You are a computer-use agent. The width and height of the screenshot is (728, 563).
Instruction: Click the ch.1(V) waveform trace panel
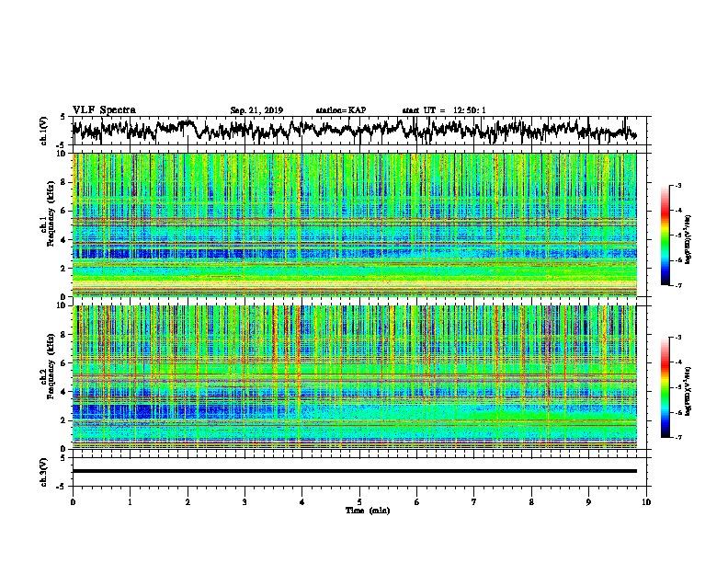coord(358,131)
